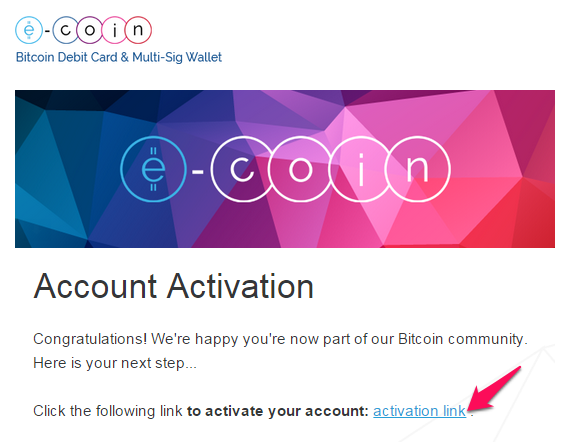Viewport: 569px width, 442px height.
Task: Click the white dash in banner logo
Action: pos(198,171)
